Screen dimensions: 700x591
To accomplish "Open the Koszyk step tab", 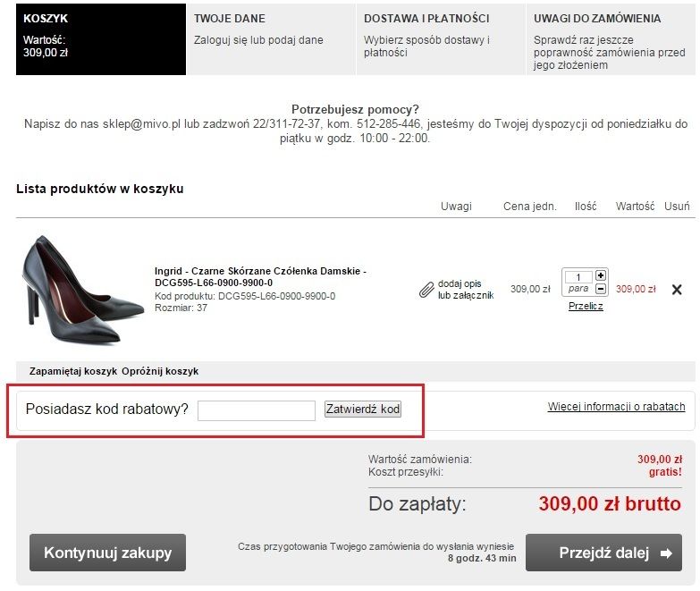I will tap(101, 39).
